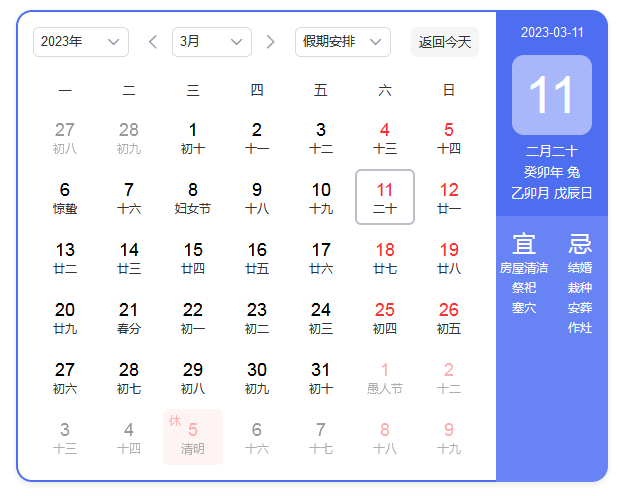Image resolution: width=621 pixels, height=496 pixels.
Task: Click the 忌 taboo heading
Action: [580, 243]
